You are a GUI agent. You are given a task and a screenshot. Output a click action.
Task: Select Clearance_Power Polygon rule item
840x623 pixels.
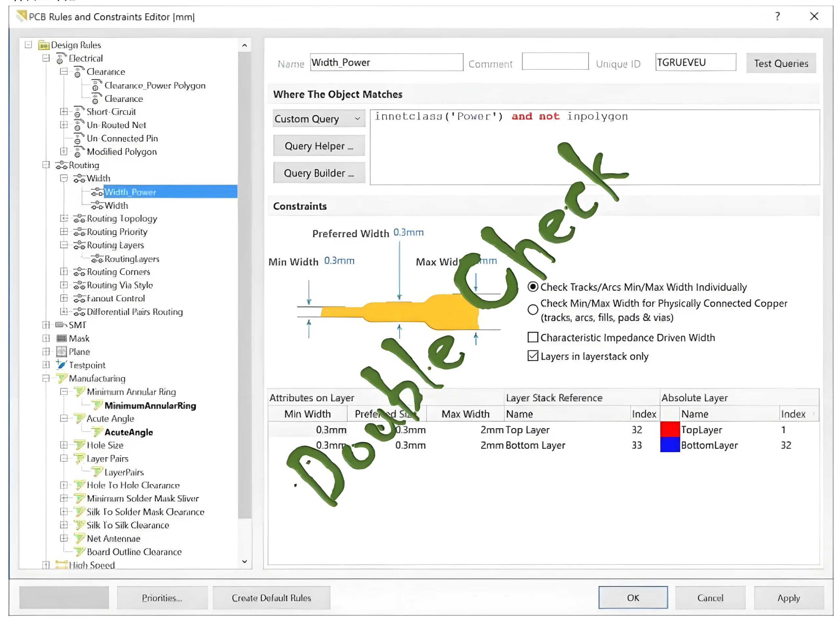point(155,86)
